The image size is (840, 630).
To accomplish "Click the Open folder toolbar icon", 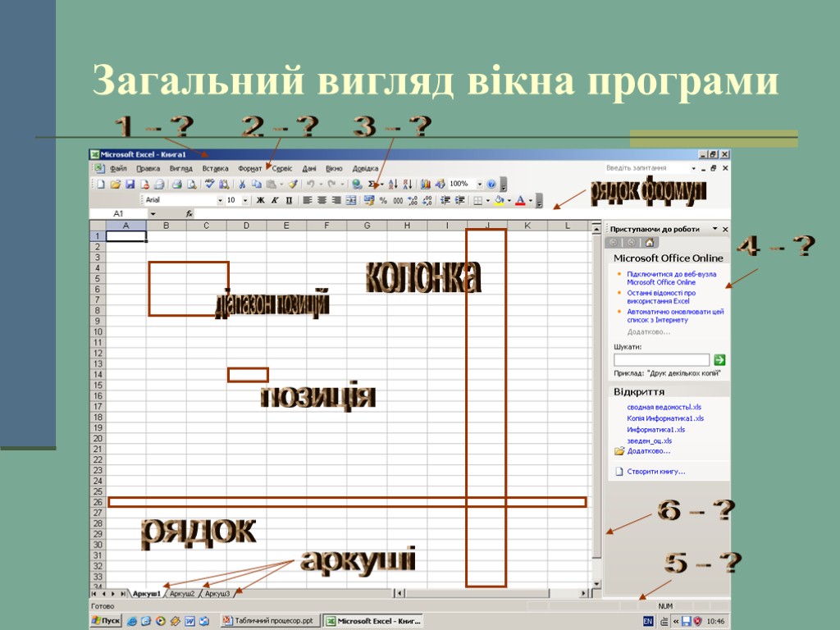I will (115, 185).
